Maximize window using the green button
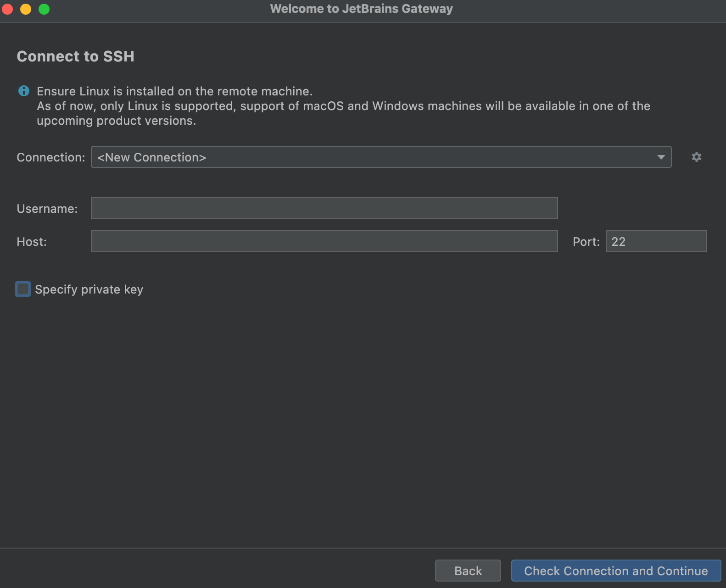This screenshot has height=588, width=726. pos(44,9)
